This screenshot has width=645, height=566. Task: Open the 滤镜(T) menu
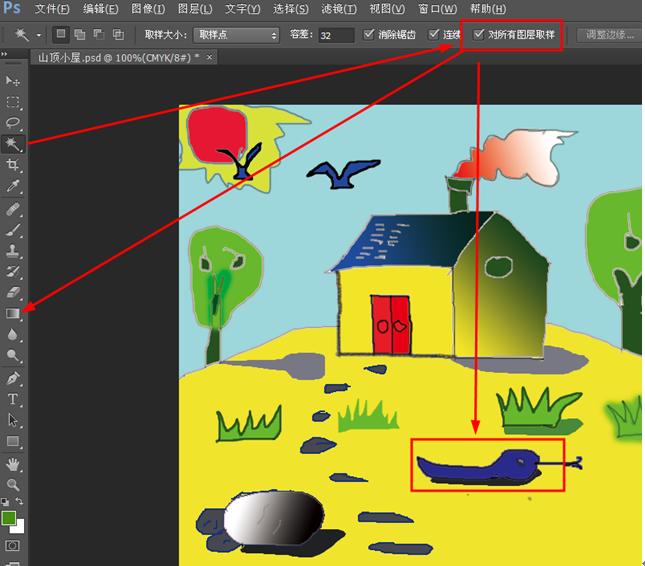point(337,9)
